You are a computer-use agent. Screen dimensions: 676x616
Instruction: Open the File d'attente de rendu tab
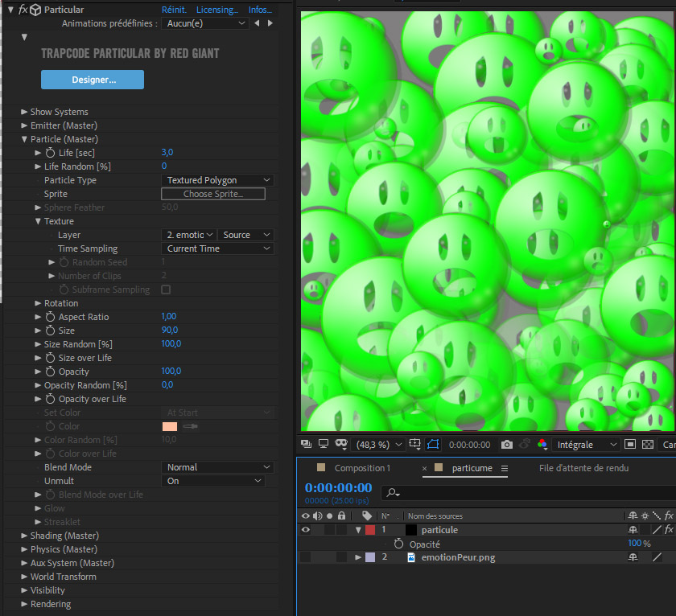pyautogui.click(x=583, y=468)
